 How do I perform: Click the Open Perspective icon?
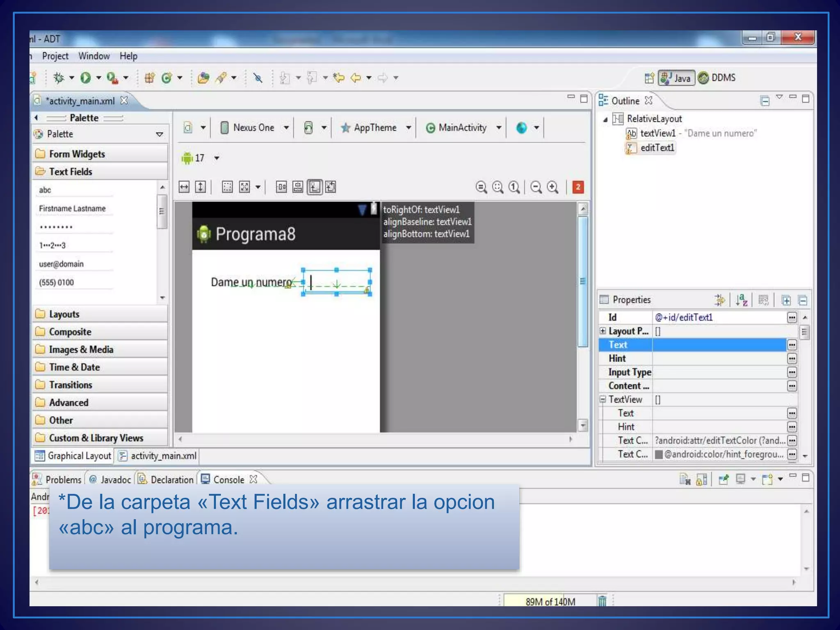pos(649,78)
